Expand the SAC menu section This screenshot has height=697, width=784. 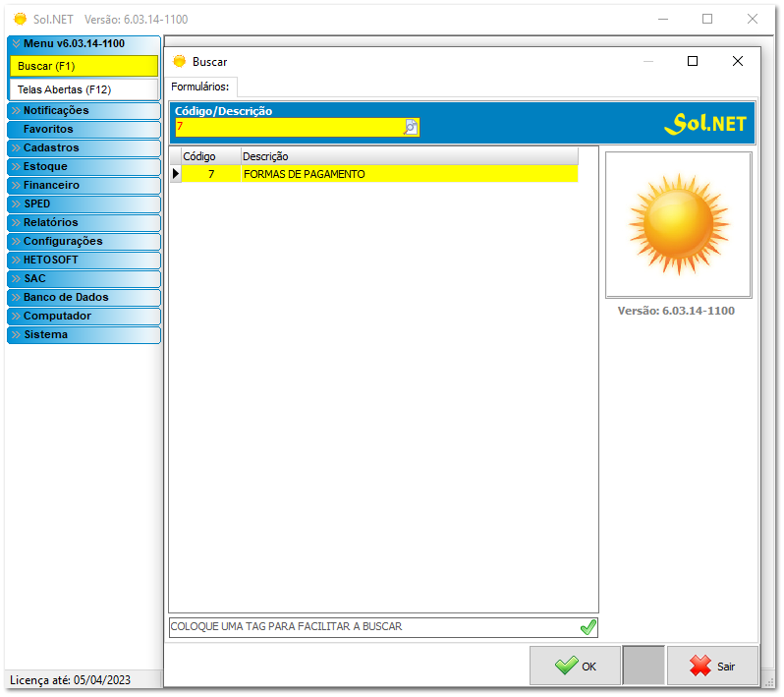84,278
